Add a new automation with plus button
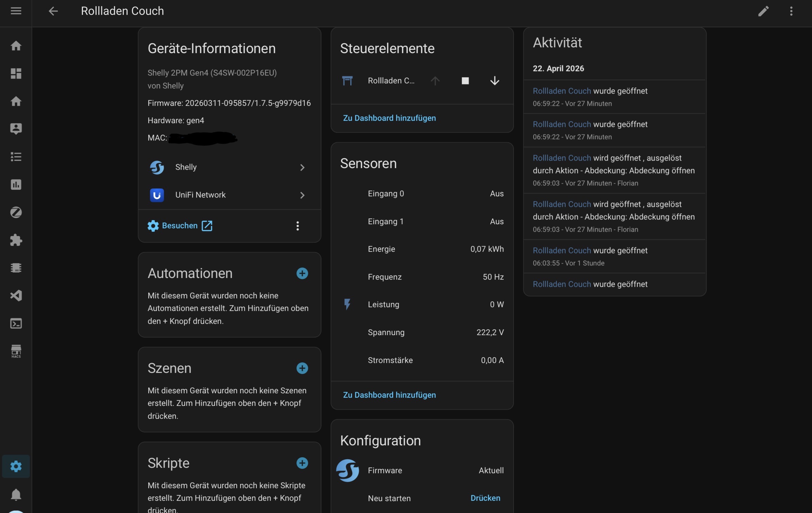The width and height of the screenshot is (812, 513). [302, 274]
